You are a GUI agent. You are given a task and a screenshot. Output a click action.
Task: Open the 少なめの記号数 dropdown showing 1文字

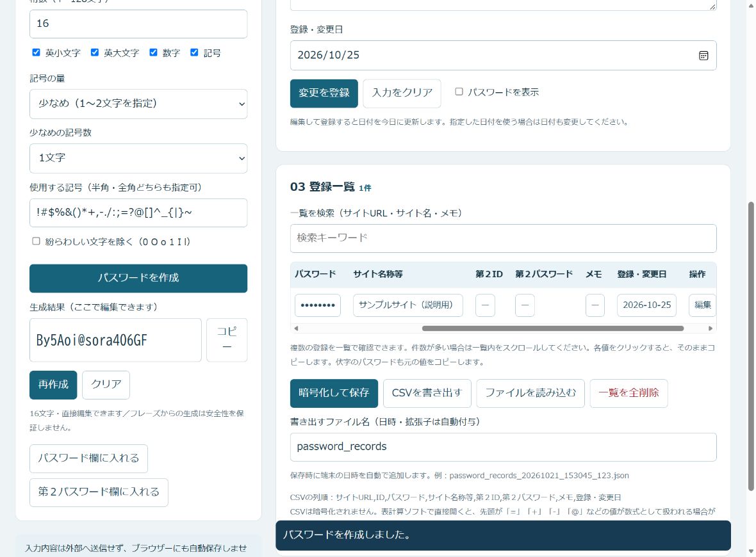click(138, 158)
